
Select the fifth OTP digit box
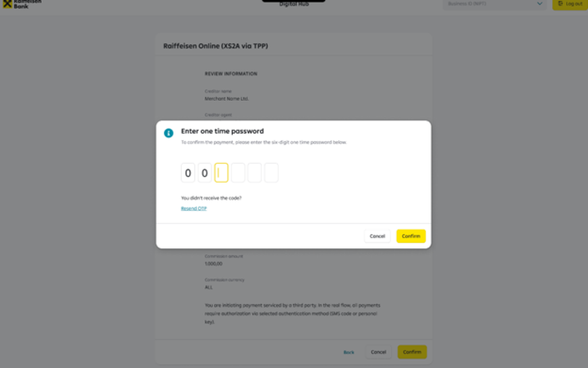pyautogui.click(x=255, y=173)
